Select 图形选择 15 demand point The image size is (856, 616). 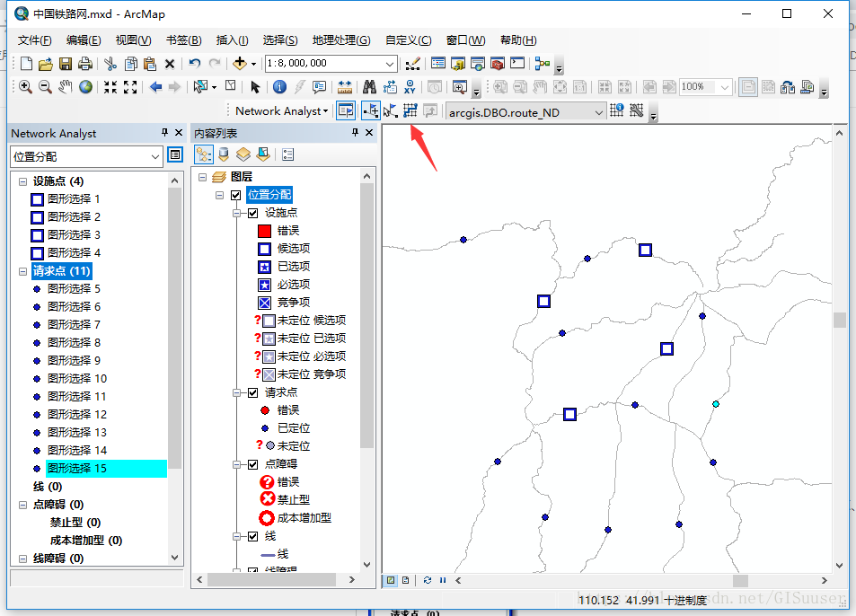107,469
